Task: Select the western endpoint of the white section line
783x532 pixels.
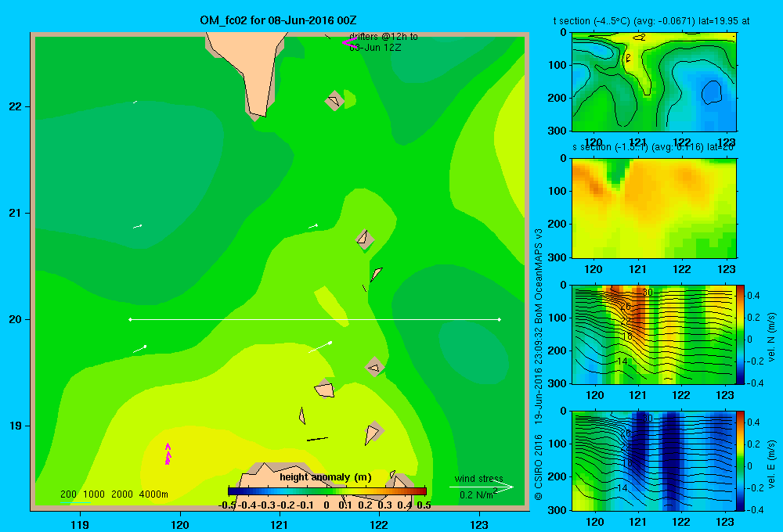Action: click(130, 319)
